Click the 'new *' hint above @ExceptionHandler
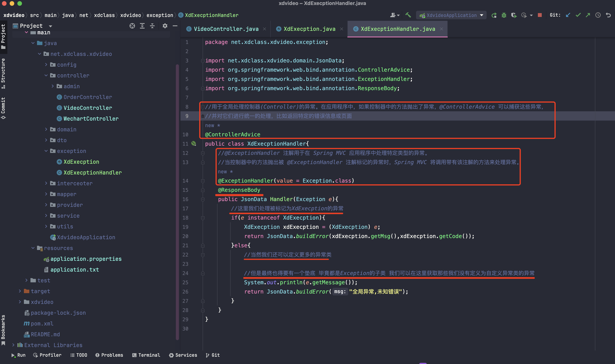This screenshot has width=615, height=364. pyautogui.click(x=225, y=172)
